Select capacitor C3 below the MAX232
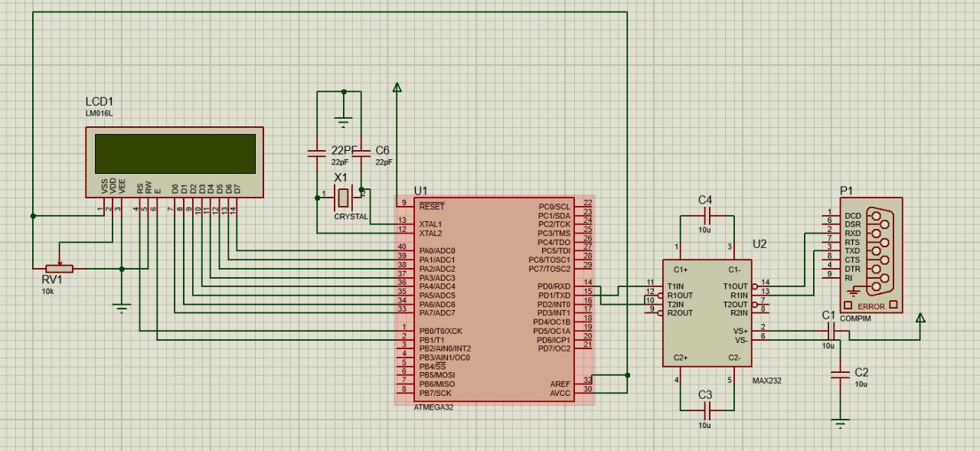Image resolution: width=980 pixels, height=451 pixels. [x=706, y=408]
